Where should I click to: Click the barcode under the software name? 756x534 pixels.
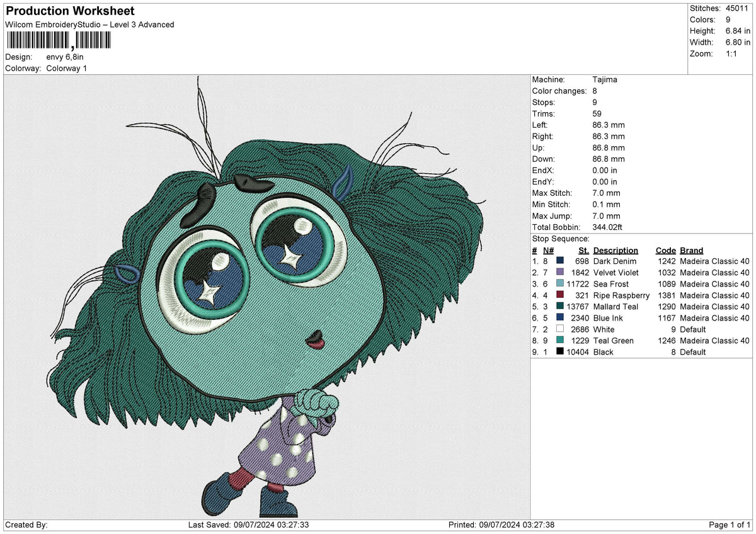(x=58, y=41)
